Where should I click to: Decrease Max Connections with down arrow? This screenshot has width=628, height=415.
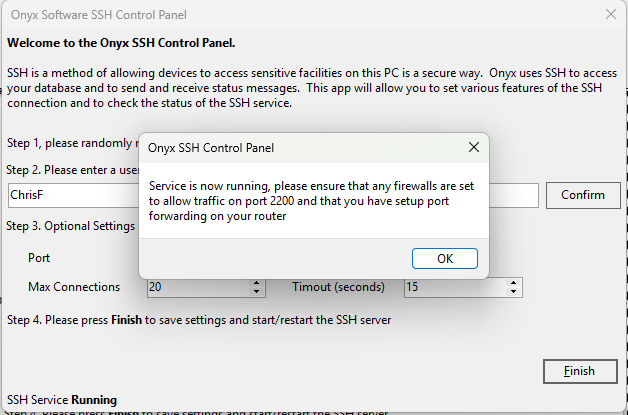257,292
